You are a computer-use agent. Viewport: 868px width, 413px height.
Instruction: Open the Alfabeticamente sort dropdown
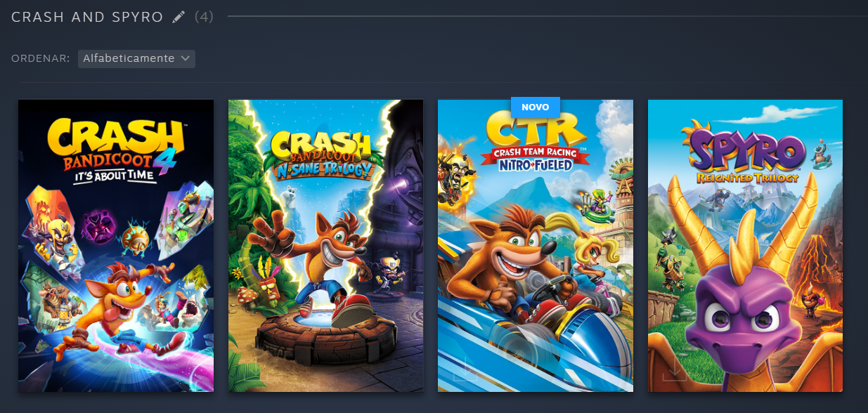click(136, 58)
